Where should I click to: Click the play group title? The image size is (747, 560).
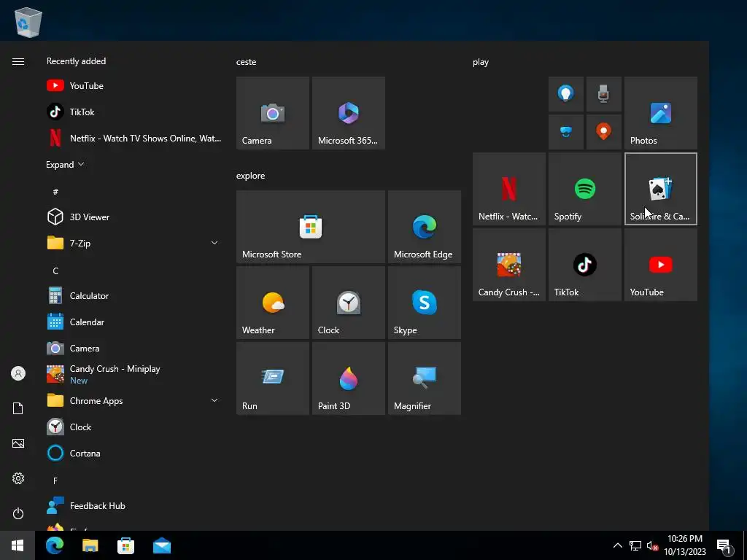coord(481,62)
